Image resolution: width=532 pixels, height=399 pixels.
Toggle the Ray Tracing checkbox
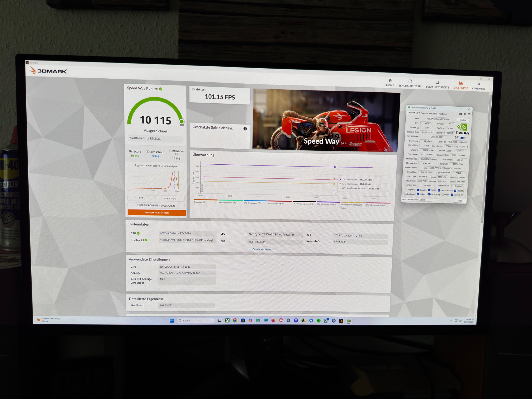429,194
